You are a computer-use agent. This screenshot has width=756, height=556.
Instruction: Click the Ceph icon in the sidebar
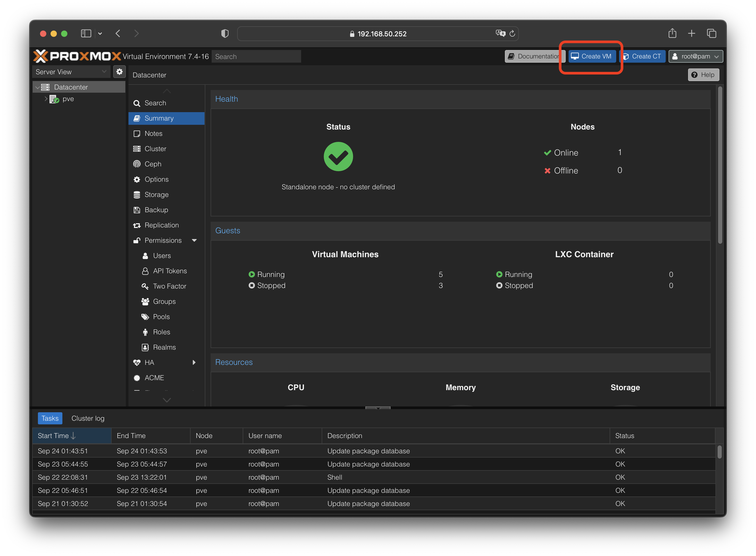137,164
